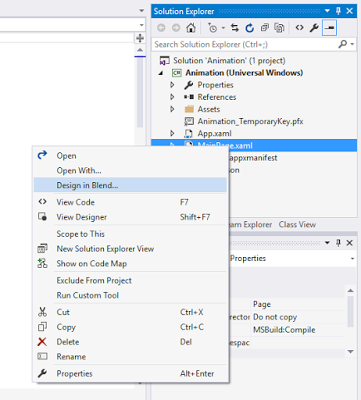Click in Search Solution Explorer field
The width and height of the screenshot is (361, 400).
click(245, 44)
